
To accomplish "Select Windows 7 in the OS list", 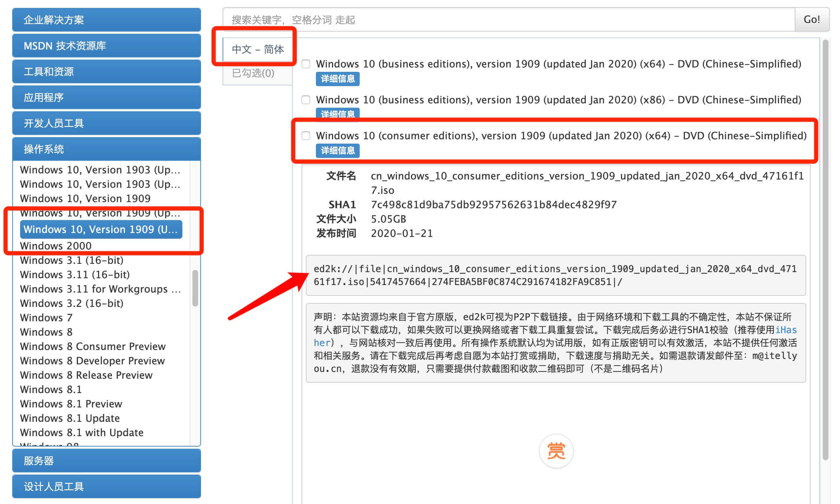I will point(46,318).
